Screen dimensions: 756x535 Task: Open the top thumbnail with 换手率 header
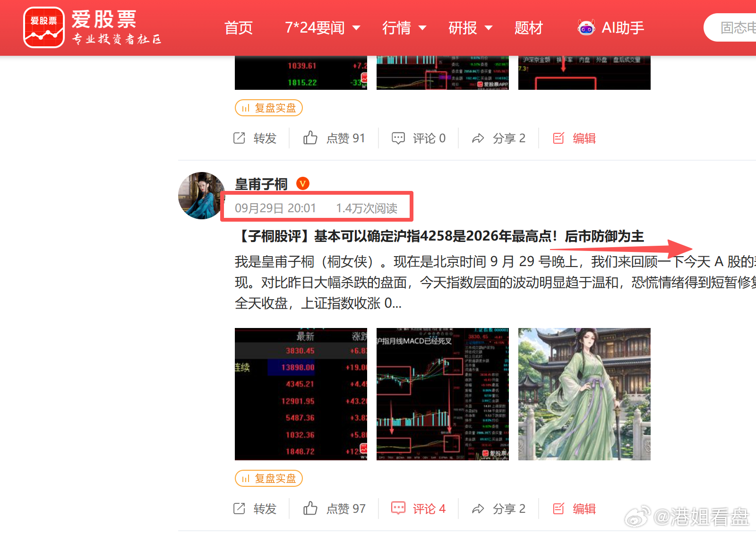click(584, 73)
